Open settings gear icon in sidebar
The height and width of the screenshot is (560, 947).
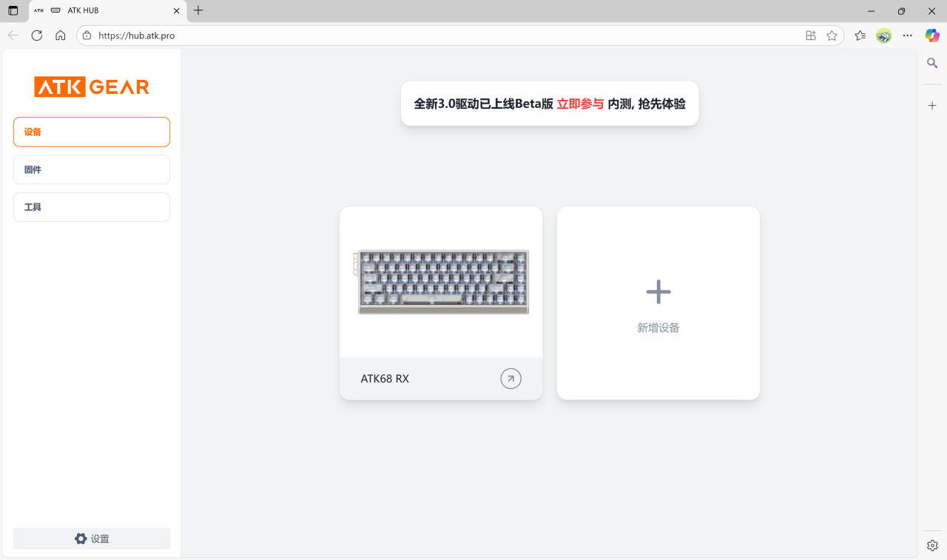[81, 539]
